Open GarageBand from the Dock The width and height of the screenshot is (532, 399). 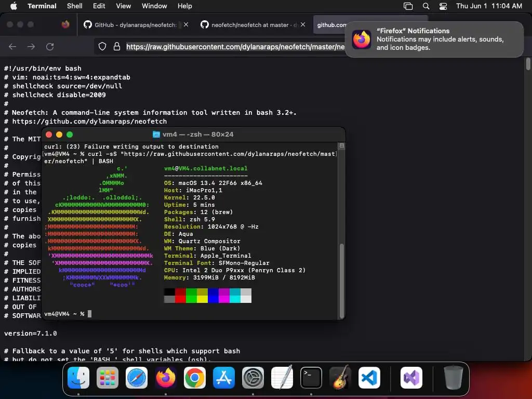[x=340, y=378]
